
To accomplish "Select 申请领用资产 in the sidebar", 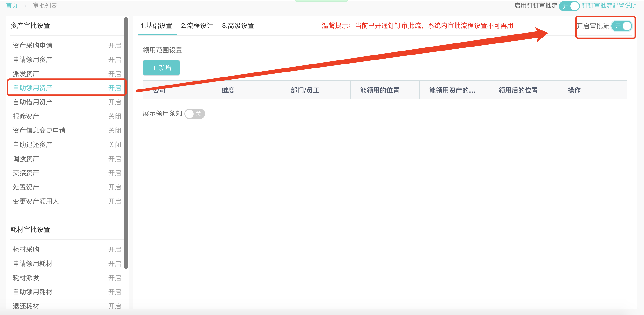I will click(x=33, y=60).
